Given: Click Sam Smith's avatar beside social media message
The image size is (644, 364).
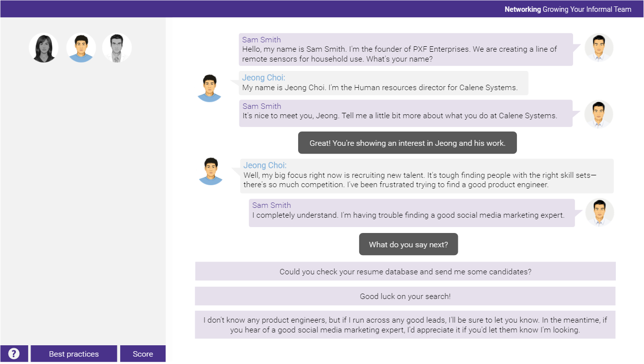Looking at the screenshot, I should pos(599,213).
